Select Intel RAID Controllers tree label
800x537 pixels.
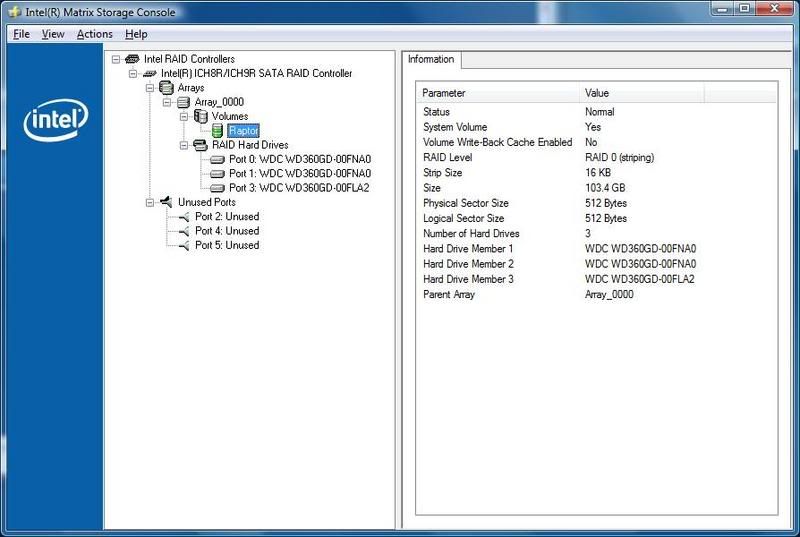click(x=189, y=59)
